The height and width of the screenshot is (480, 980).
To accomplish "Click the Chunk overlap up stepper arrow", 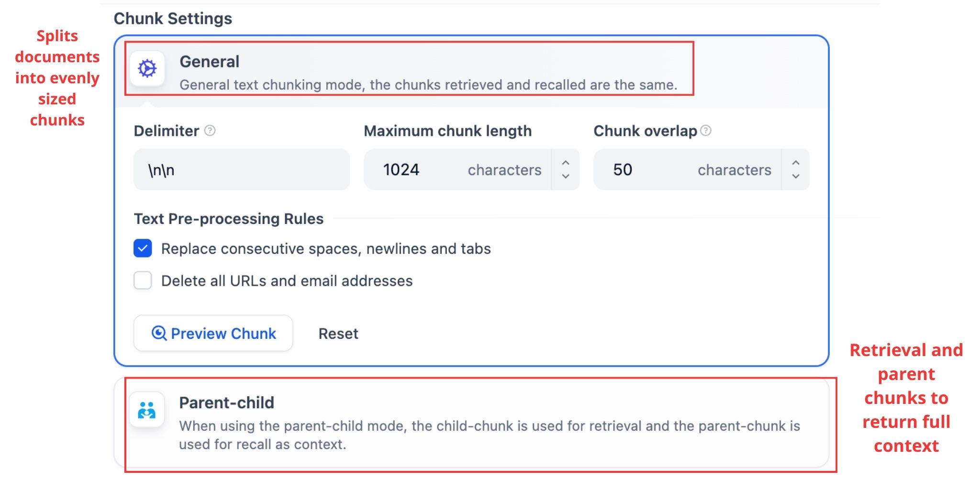I will [795, 163].
